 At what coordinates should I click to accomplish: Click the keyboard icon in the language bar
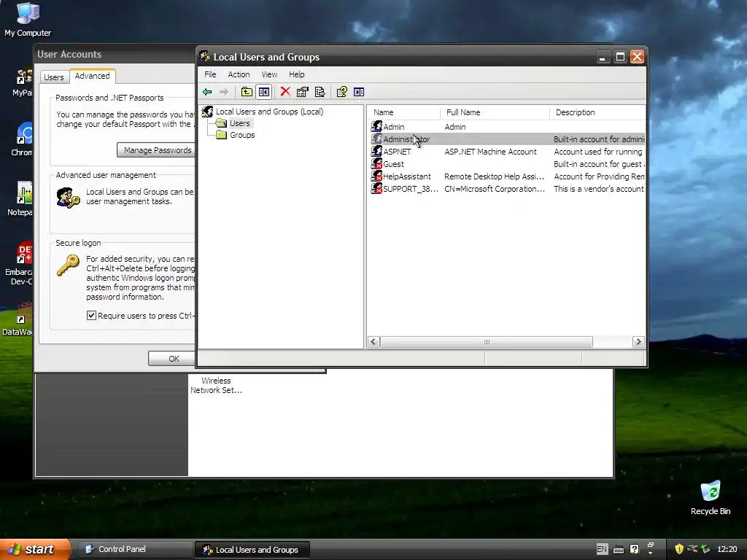coord(619,550)
